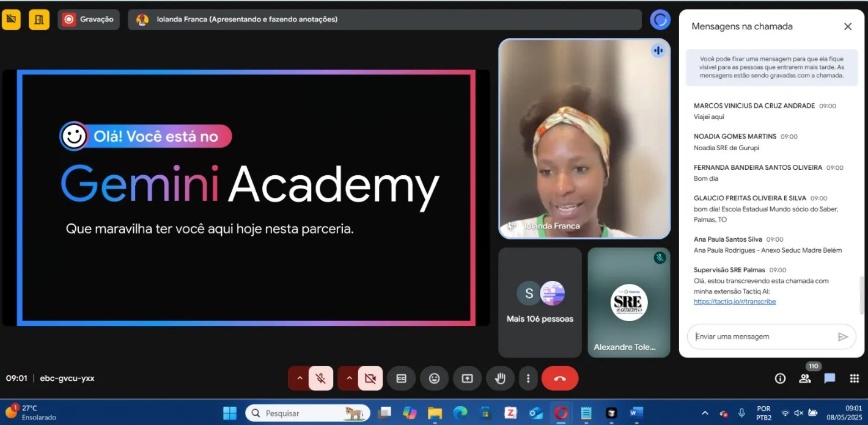Click the Mais 106 pessoas tile
Screen dimensions: 868x425
[x=540, y=302]
